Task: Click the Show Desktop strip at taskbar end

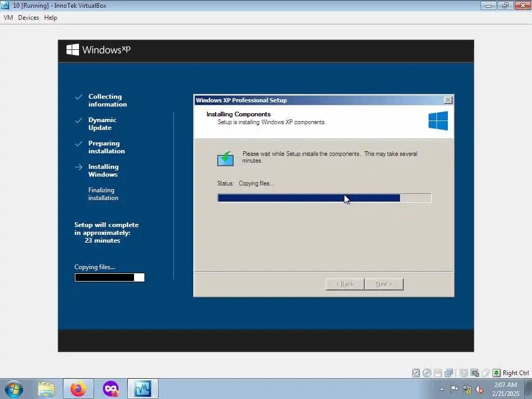Action: click(528, 389)
